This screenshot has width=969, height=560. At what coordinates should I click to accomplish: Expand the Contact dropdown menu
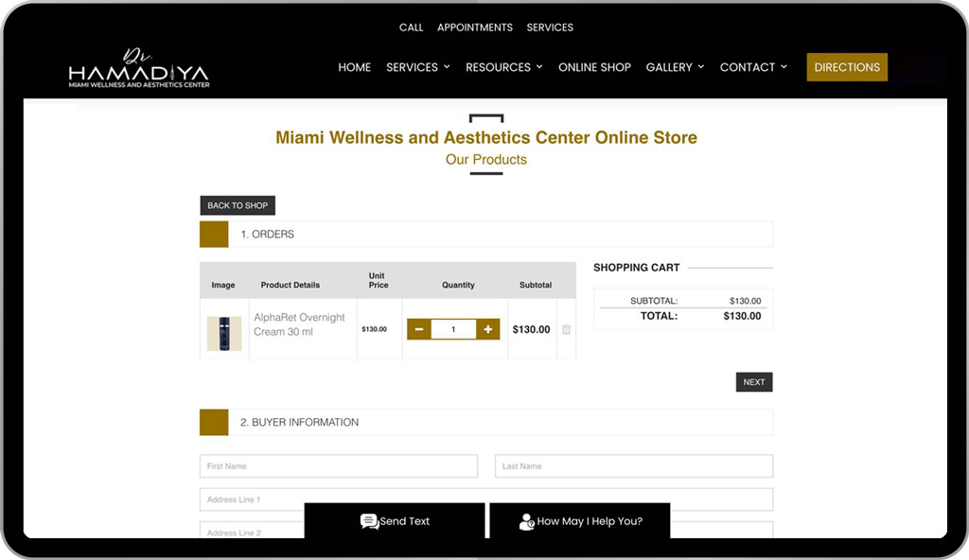pos(753,67)
